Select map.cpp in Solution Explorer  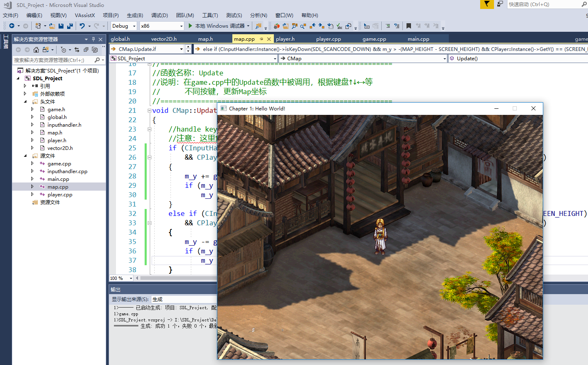coord(58,187)
